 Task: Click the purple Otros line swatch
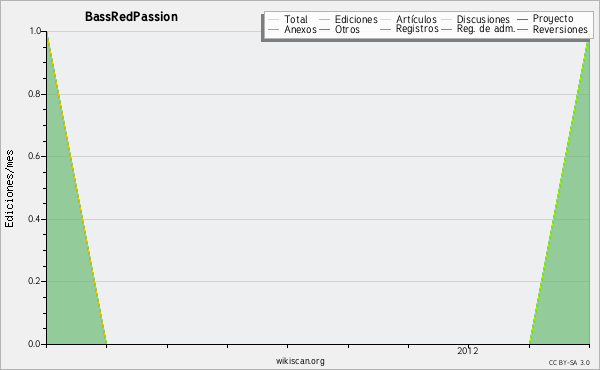(324, 29)
